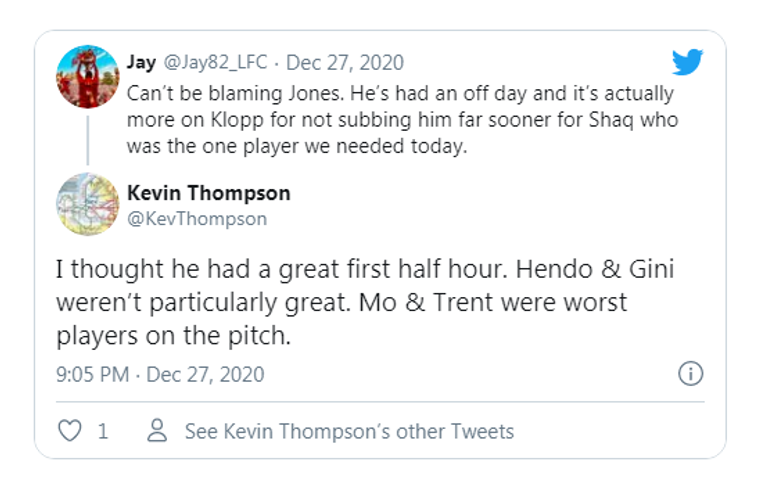This screenshot has height=496, width=768.
Task: Open the tweet info icon
Action: coord(690,374)
